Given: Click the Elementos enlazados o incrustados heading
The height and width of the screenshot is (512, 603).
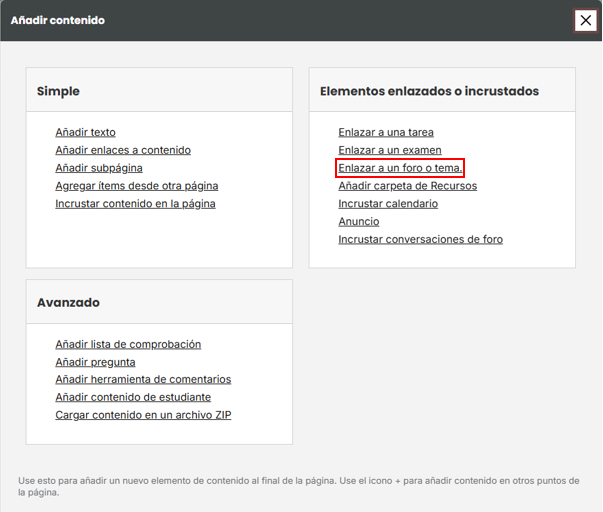Looking at the screenshot, I should point(430,91).
